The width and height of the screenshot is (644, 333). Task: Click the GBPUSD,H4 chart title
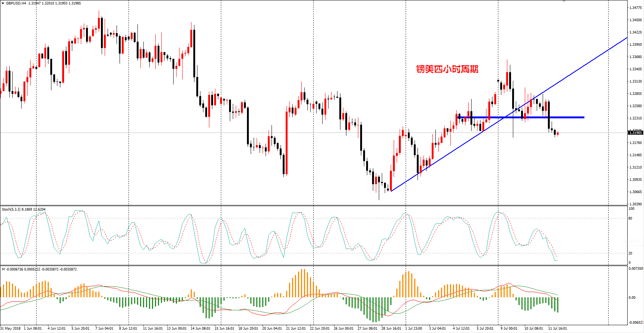(x=16, y=3)
